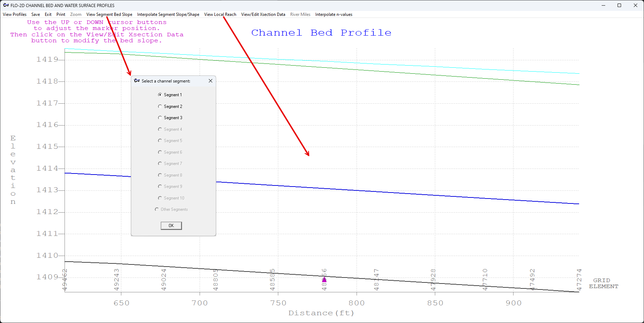
Task: Click View/Edit Xsection Data
Action: (263, 14)
